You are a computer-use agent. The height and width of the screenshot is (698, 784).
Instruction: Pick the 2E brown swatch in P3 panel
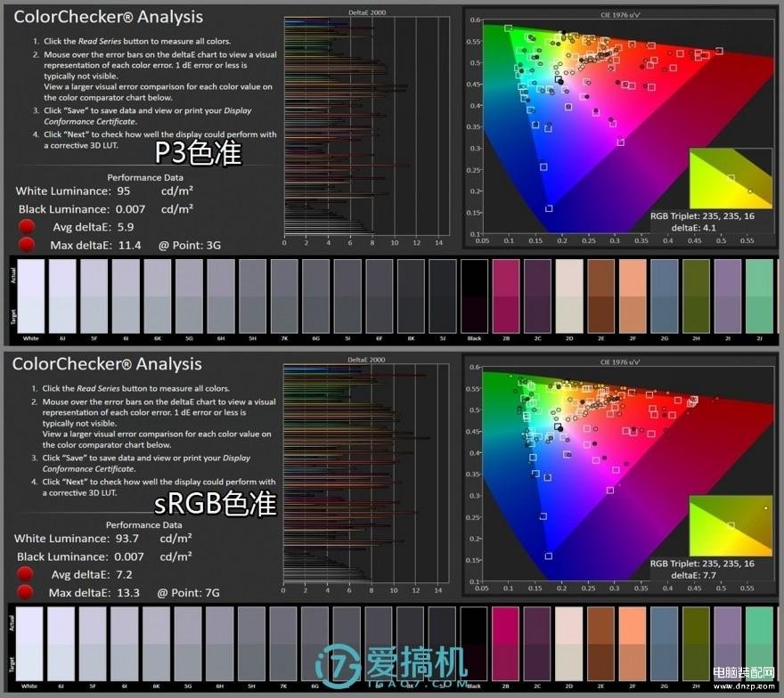click(601, 296)
